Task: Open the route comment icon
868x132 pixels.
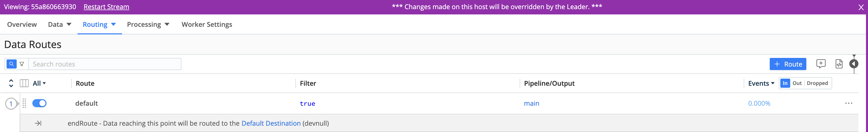Action: coord(821,64)
